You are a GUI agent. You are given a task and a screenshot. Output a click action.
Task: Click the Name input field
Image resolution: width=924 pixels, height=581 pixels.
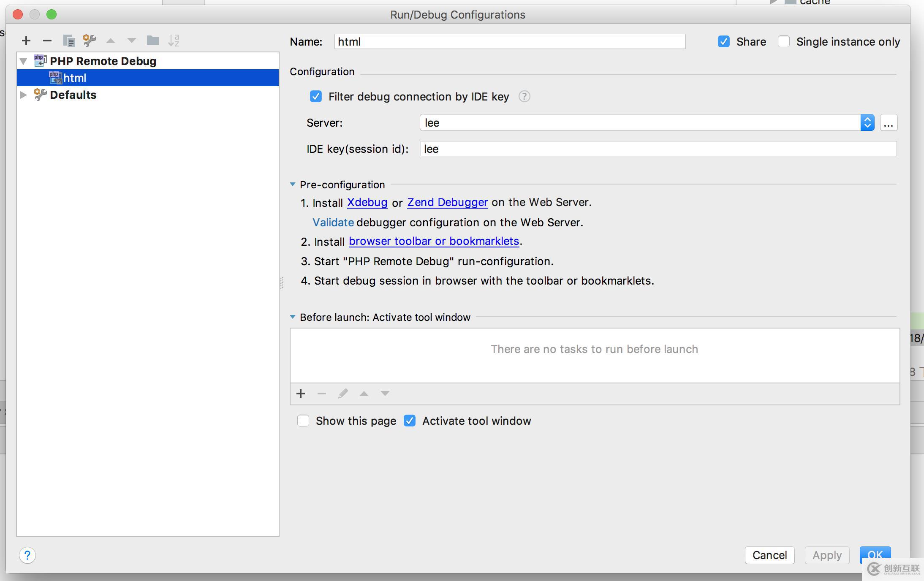pyautogui.click(x=510, y=41)
